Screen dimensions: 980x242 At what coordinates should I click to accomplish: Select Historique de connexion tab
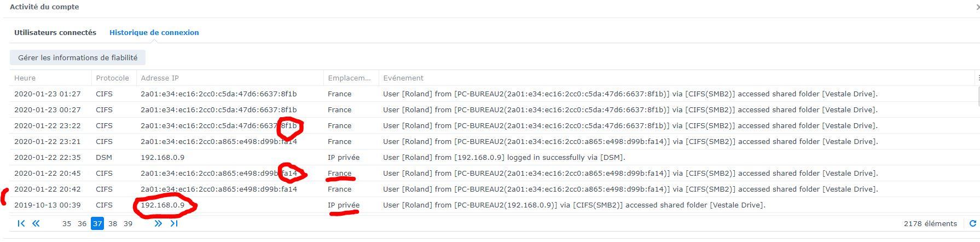[x=154, y=32]
